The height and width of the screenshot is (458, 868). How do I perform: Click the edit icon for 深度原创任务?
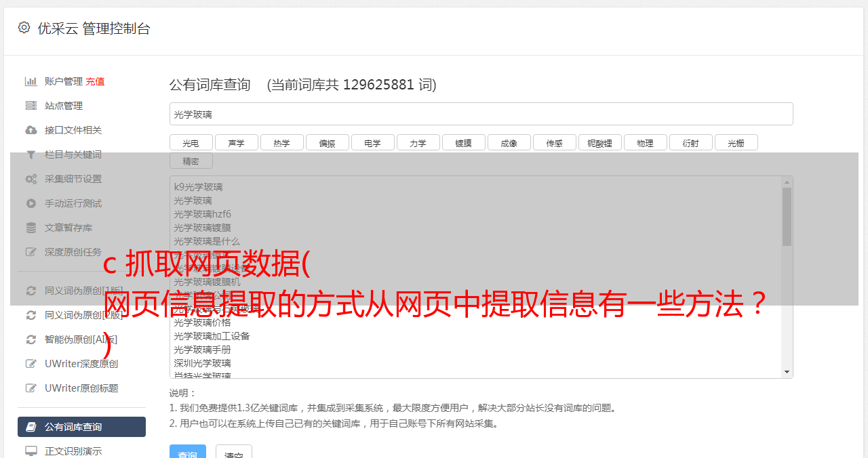tap(31, 252)
